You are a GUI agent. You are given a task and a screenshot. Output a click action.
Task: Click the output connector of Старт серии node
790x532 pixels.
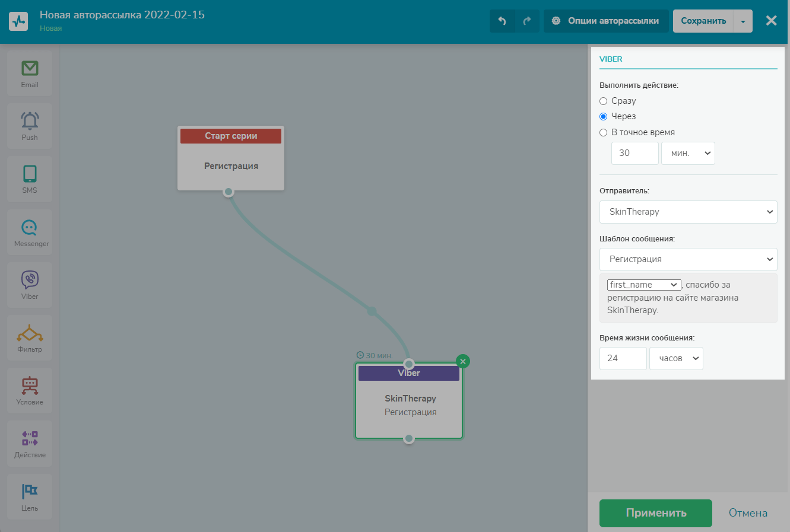(x=229, y=192)
